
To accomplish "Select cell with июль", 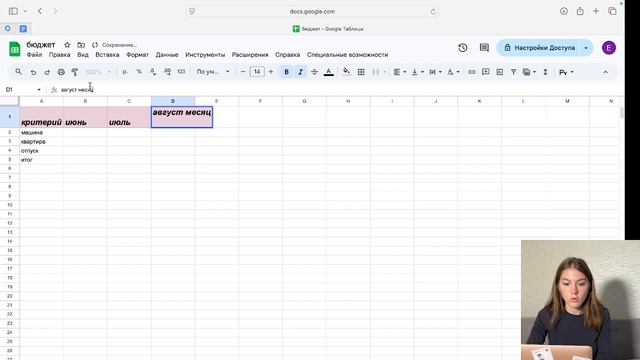I will tap(129, 117).
